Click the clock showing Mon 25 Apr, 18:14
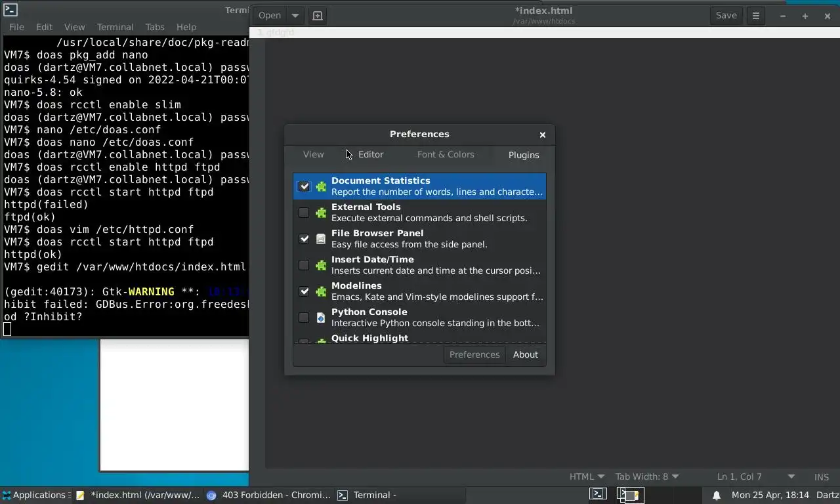 [770, 495]
